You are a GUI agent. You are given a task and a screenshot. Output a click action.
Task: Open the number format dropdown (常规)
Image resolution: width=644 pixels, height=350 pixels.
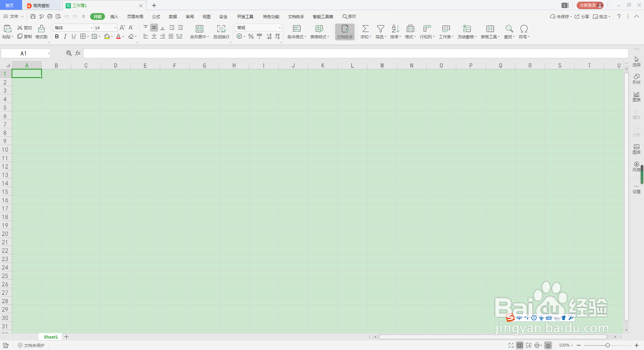pyautogui.click(x=279, y=28)
